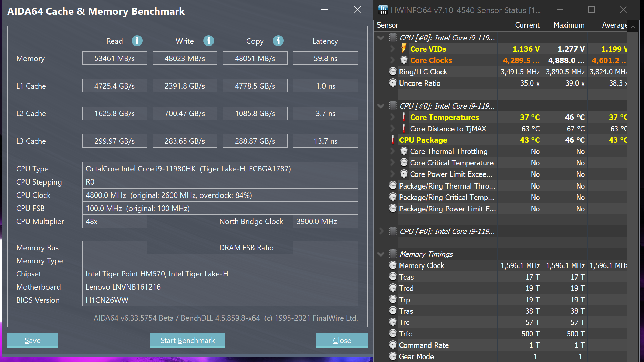
Task: Expand the Core Temperatures row
Action: pos(392,117)
